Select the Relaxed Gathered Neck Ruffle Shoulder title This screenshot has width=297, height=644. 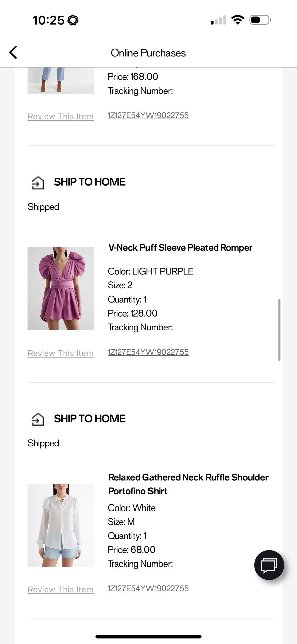[188, 477]
